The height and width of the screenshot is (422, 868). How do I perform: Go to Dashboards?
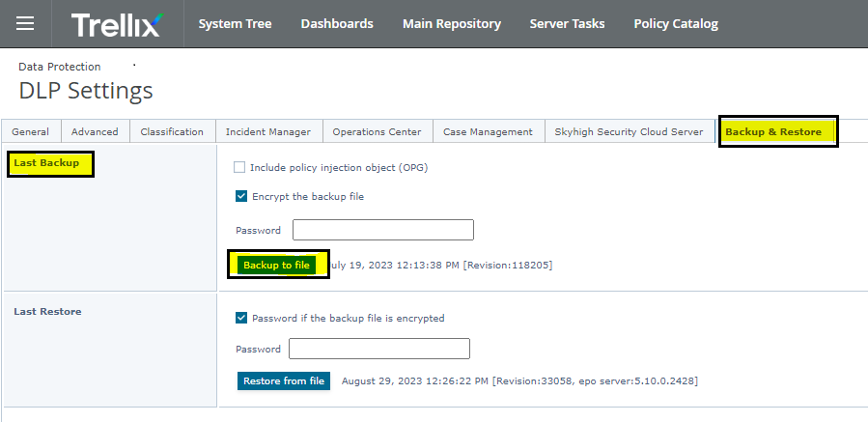click(x=337, y=24)
